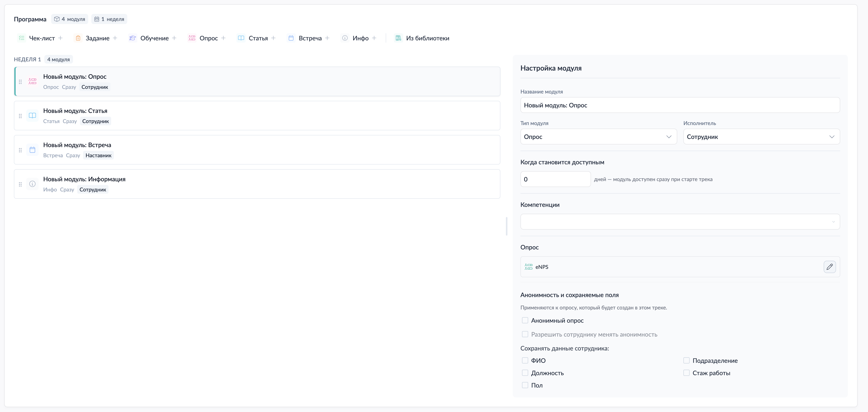This screenshot has height=412, width=868.
Task: Click the panel resize handle divider
Action: (507, 226)
